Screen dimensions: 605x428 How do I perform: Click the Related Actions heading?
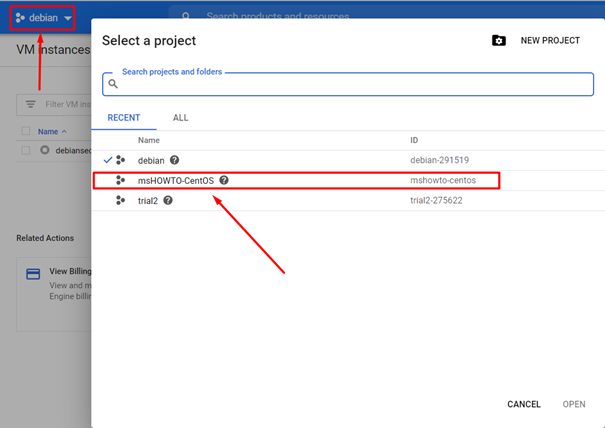pyautogui.click(x=45, y=238)
